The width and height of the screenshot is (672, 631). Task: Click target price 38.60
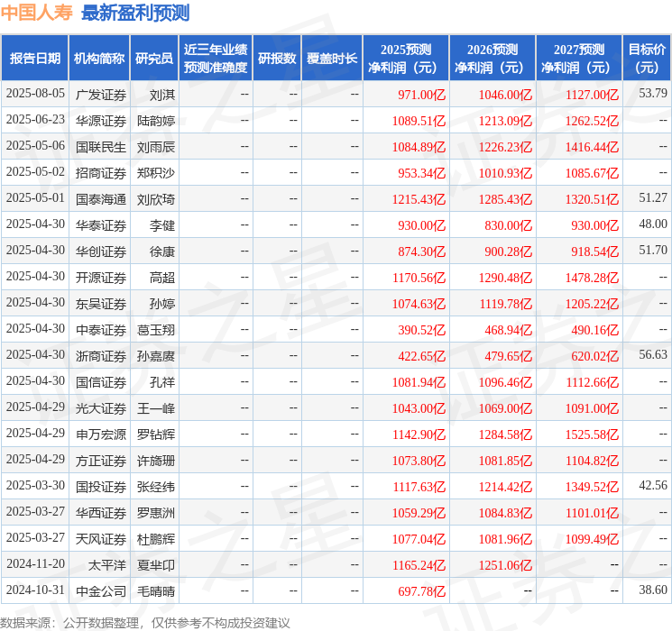tap(653, 590)
